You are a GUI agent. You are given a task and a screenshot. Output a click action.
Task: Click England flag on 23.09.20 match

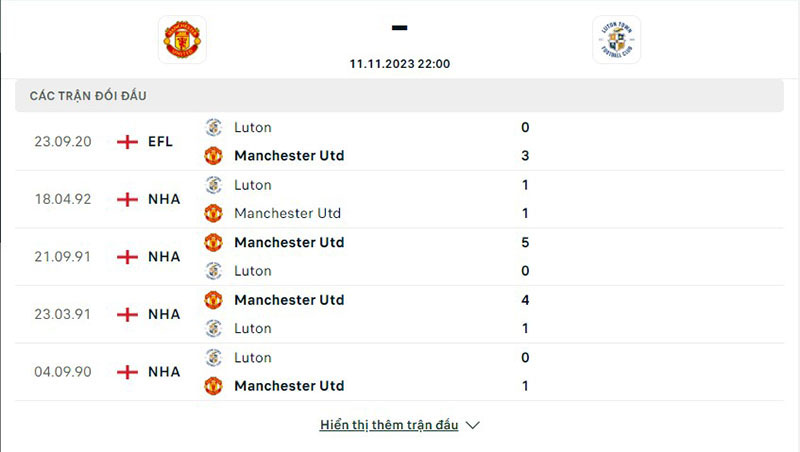tap(127, 142)
